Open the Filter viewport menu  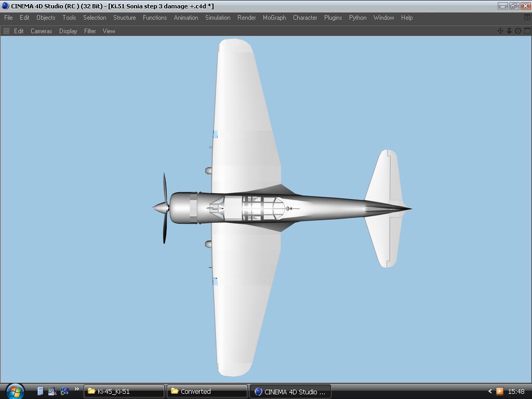90,31
